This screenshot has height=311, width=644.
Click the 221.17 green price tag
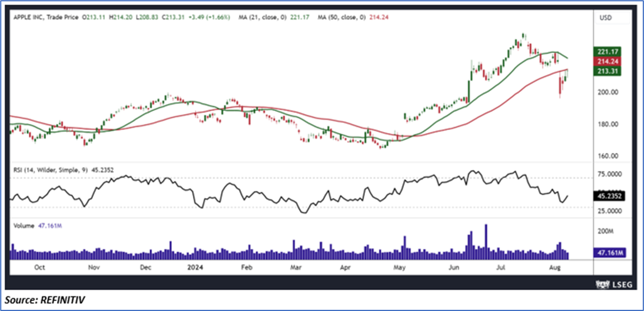point(607,52)
